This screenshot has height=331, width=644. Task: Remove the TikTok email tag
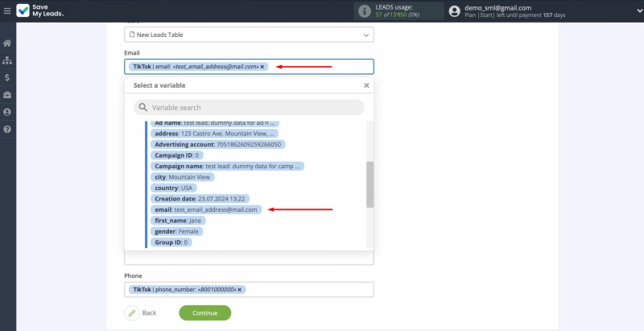click(262, 67)
